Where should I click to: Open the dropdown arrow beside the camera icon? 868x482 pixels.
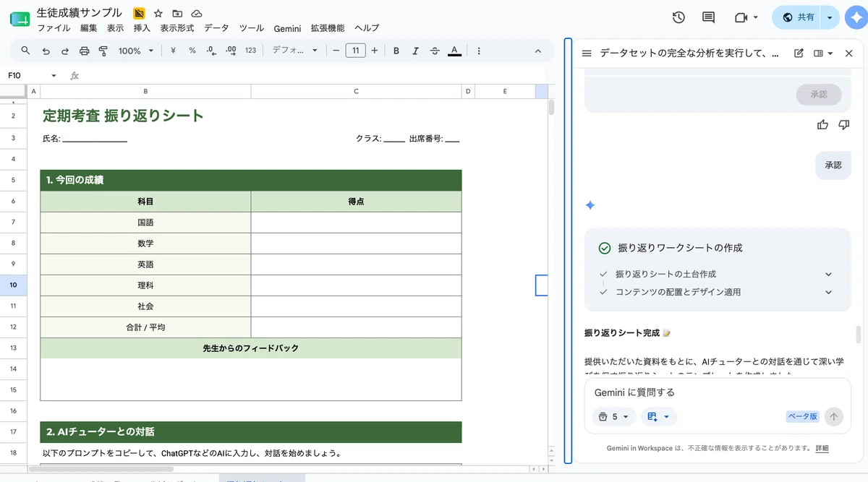(756, 17)
